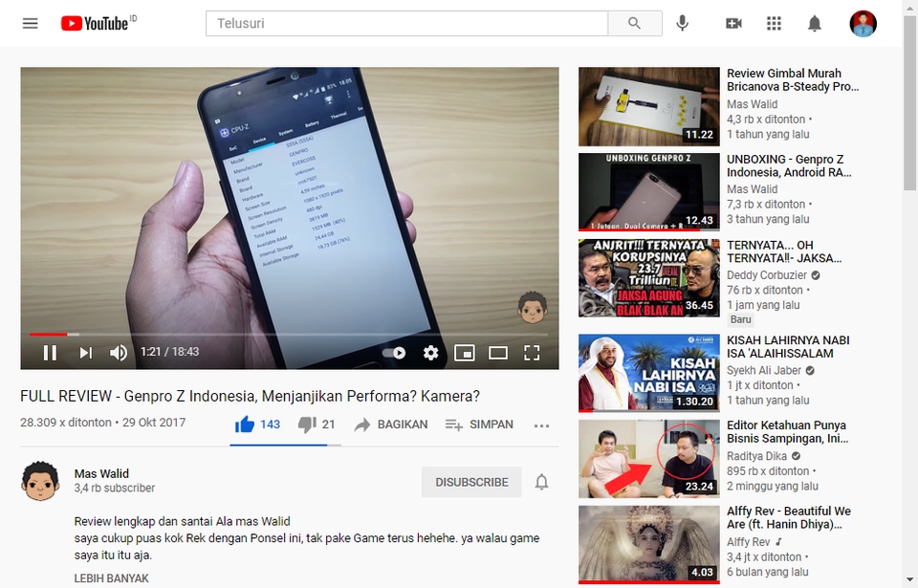Mute the video volume speaker icon

pyautogui.click(x=119, y=353)
